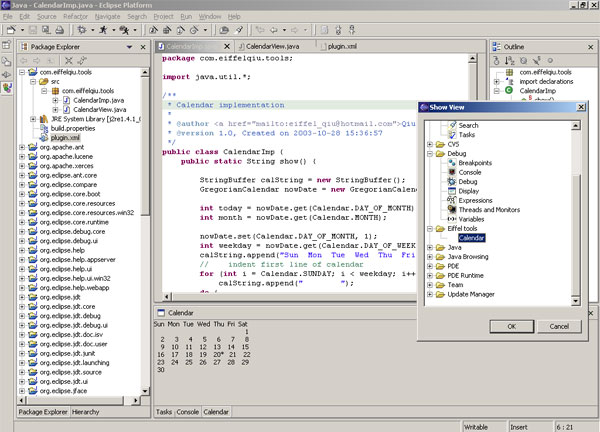Click Link with Editor icon in Package Explorer
Viewport: 600px width, 432px height.
click(x=82, y=60)
